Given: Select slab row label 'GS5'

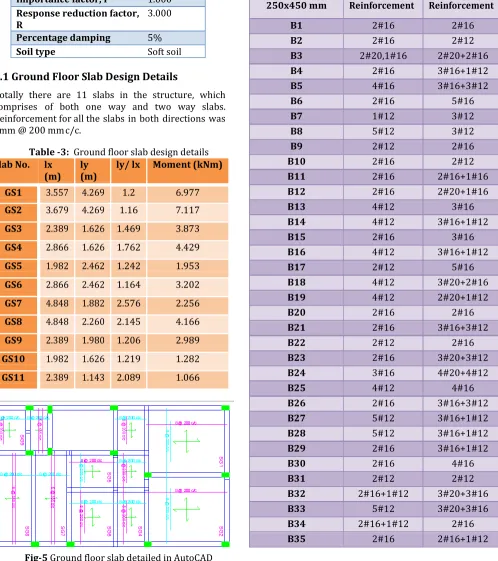Looking at the screenshot, I should click(13, 266).
